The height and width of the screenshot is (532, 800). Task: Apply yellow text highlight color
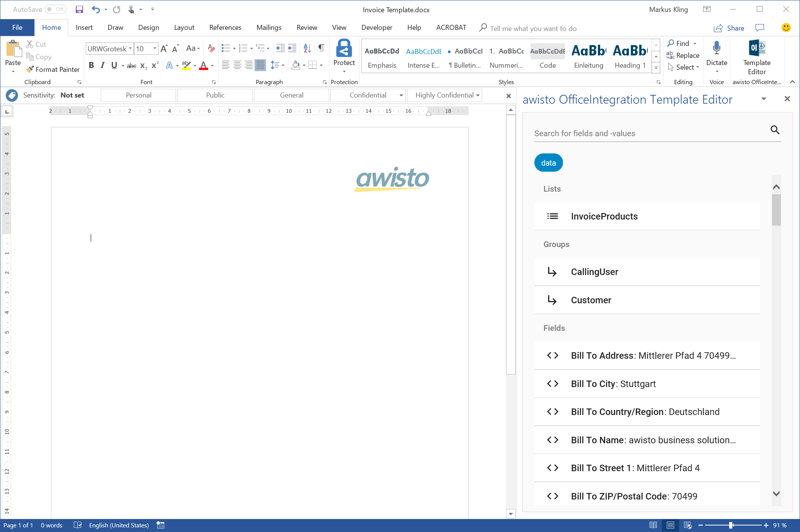186,66
